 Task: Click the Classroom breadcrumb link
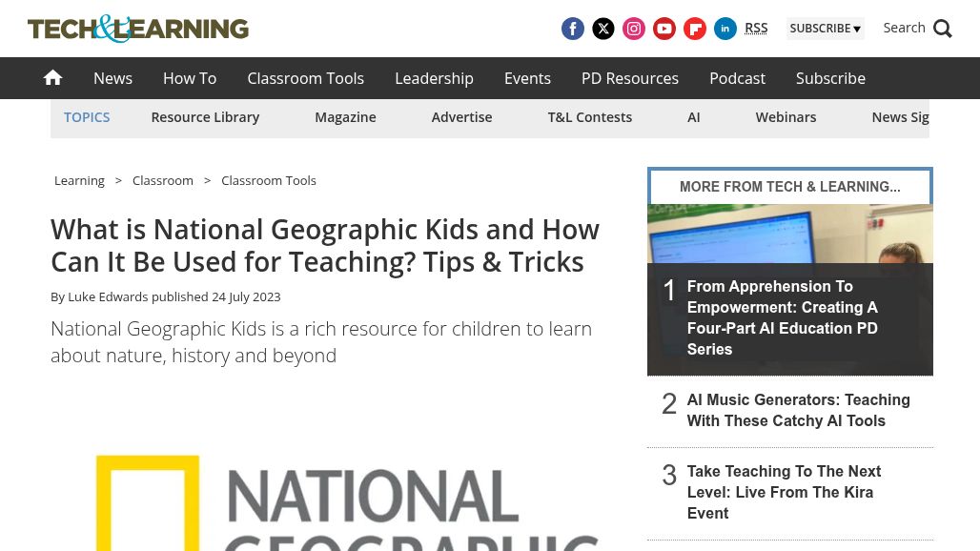coord(162,180)
